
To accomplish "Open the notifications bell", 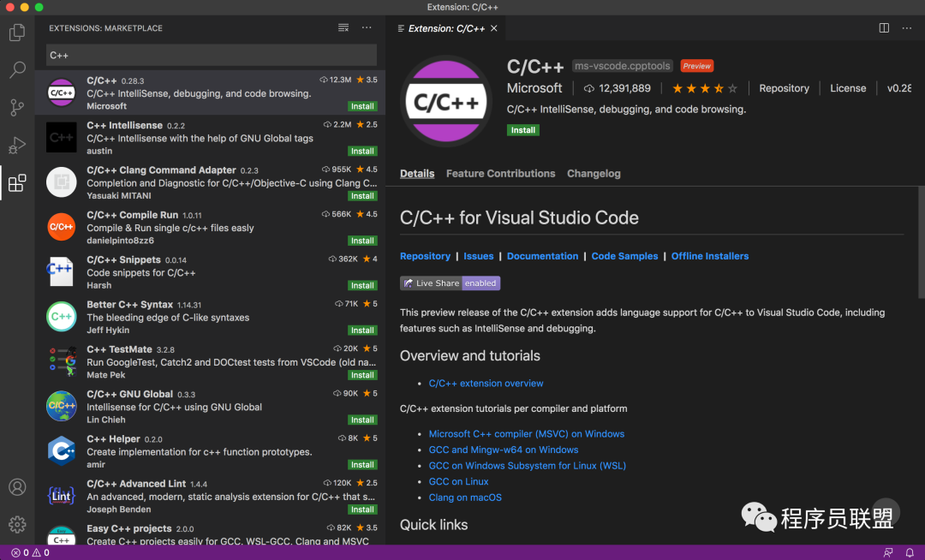I will tap(910, 552).
